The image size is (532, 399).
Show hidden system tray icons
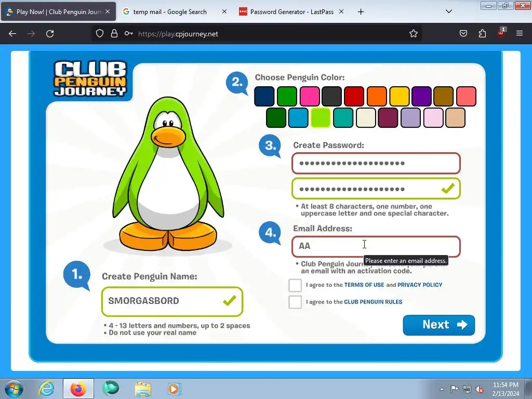(442, 389)
